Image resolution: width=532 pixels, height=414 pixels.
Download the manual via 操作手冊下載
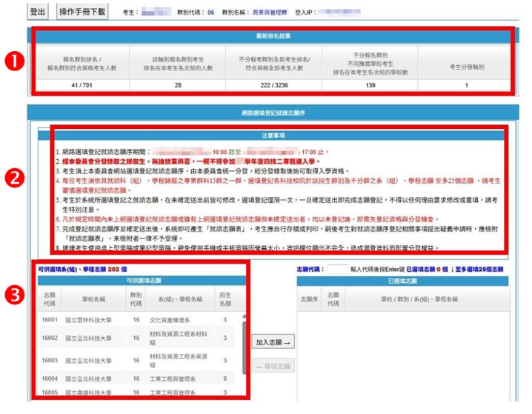82,12
